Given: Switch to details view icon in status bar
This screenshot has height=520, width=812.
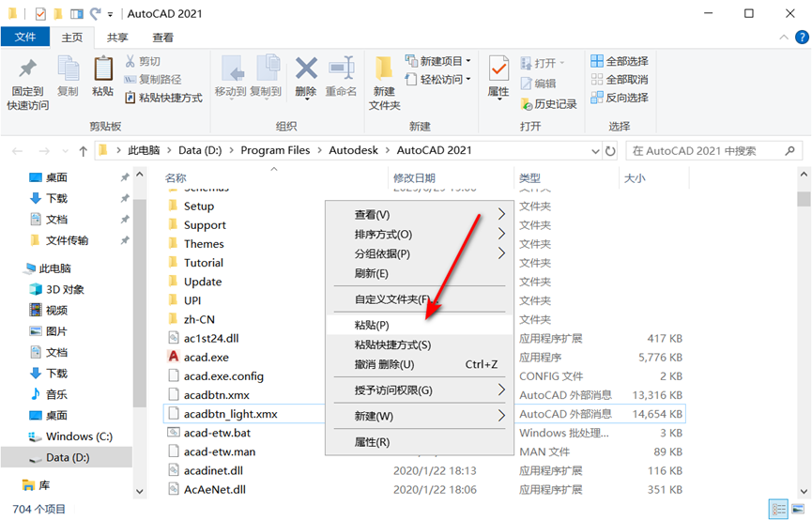Looking at the screenshot, I should tap(778, 509).
